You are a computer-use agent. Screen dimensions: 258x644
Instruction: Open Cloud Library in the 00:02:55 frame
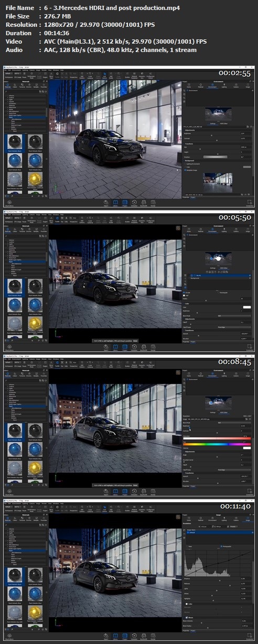point(9,203)
